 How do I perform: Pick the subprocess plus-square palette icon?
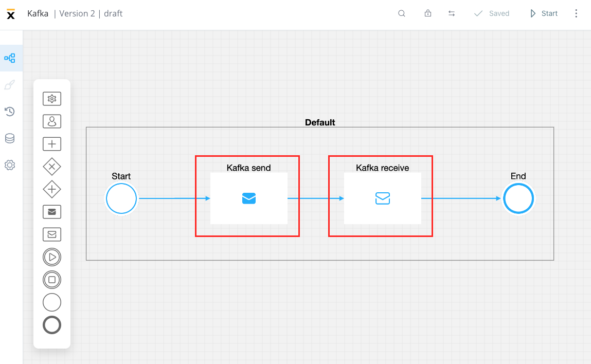(52, 144)
